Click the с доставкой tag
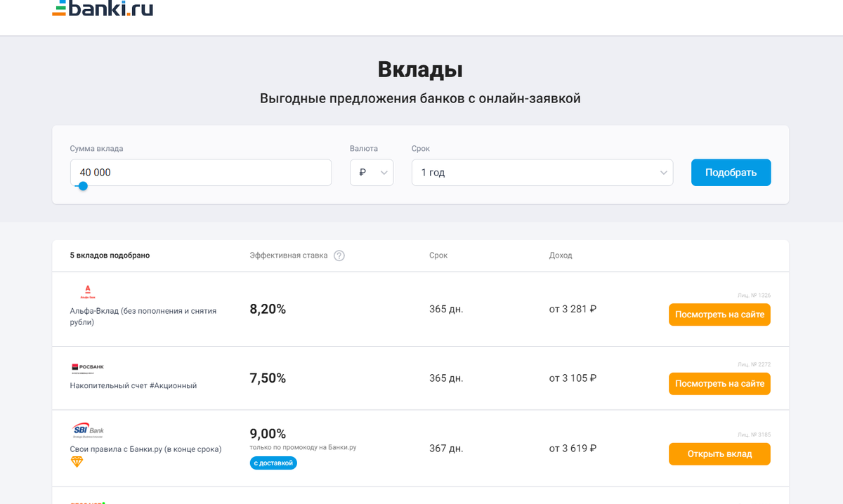Viewport: 843px width, 504px height. click(x=273, y=463)
